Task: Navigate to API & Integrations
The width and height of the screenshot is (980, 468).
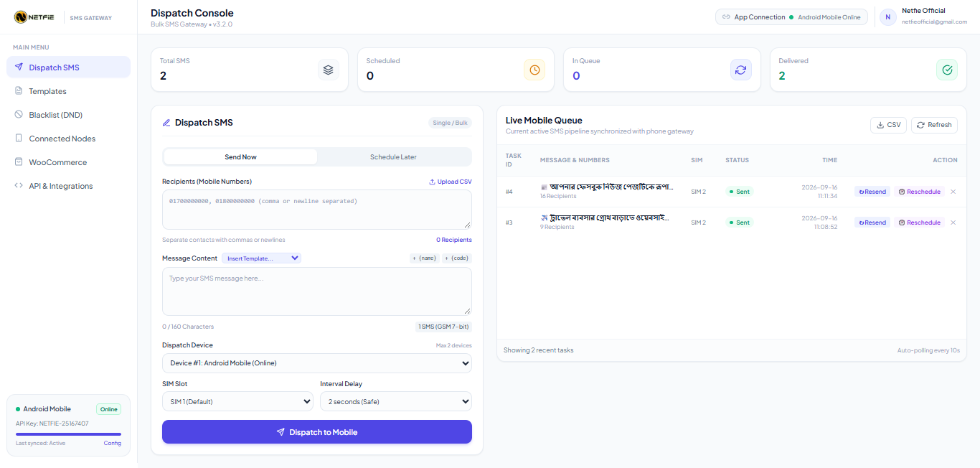Action: (68, 186)
